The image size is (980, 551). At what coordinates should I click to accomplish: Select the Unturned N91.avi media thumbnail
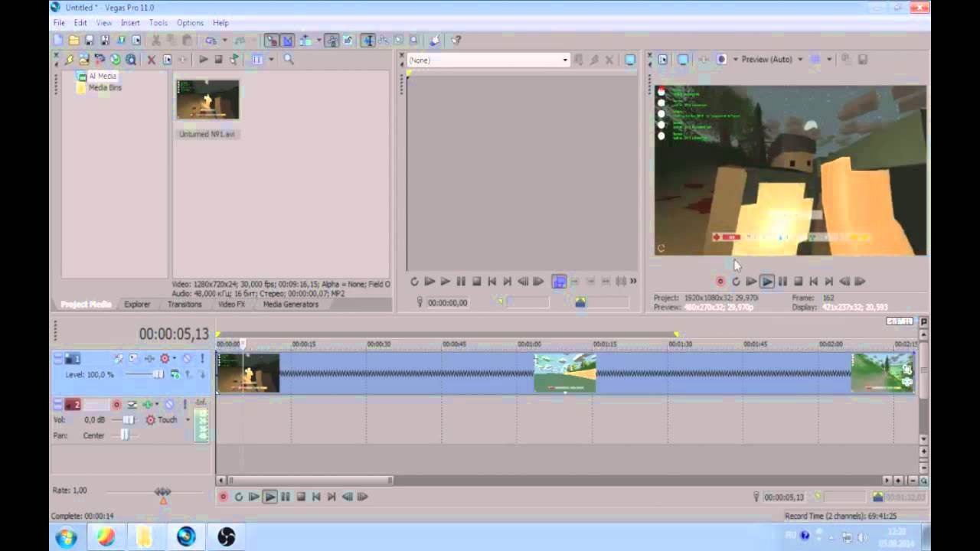click(207, 99)
